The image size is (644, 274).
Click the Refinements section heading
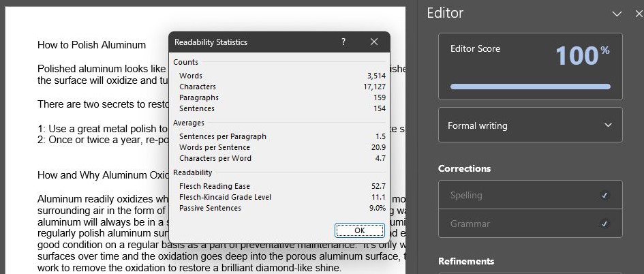pos(466,261)
